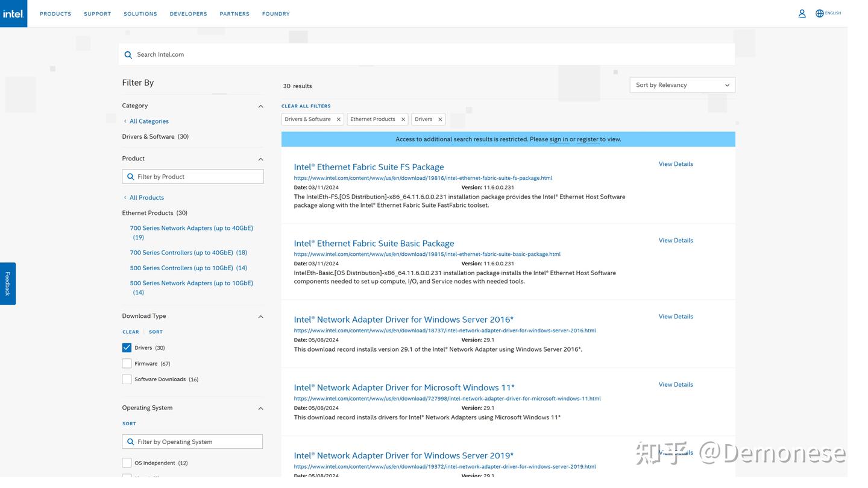Open the fabric-suite-fs-package.html URL link

point(423,179)
